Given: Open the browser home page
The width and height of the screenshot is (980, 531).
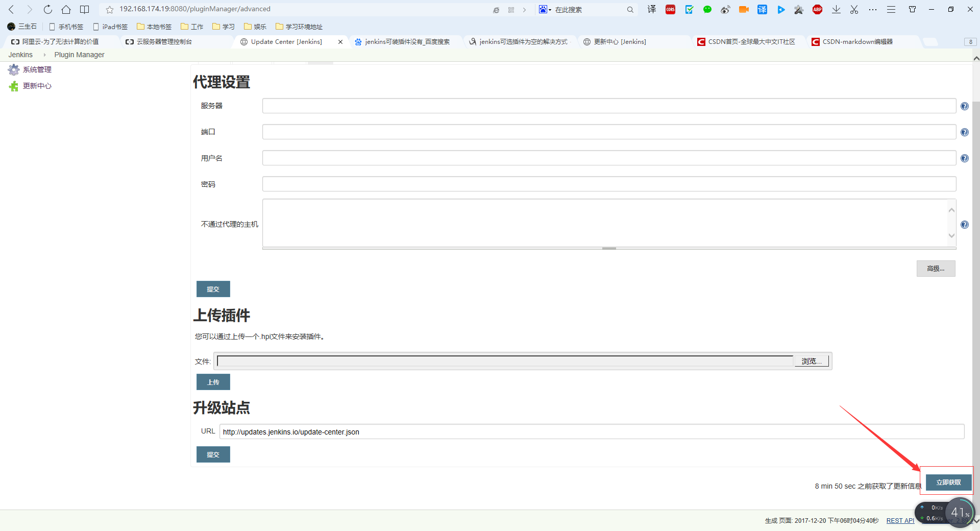Looking at the screenshot, I should (x=66, y=9).
